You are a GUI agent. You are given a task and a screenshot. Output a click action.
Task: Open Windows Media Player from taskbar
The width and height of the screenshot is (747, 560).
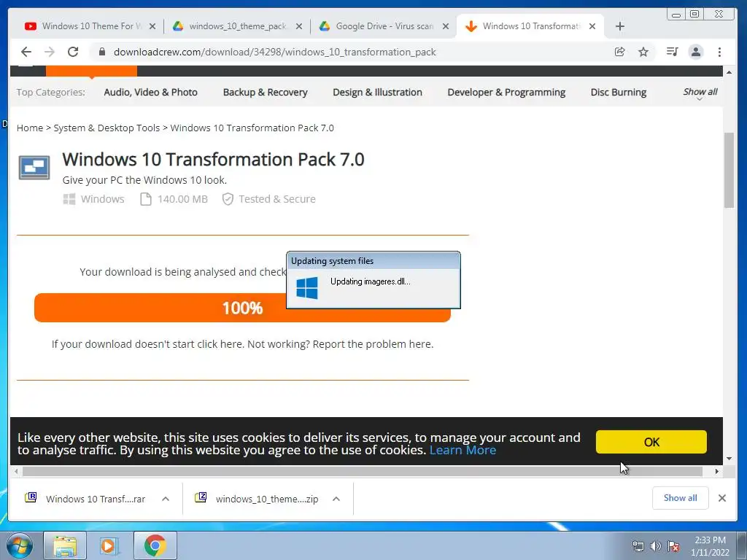(x=109, y=545)
